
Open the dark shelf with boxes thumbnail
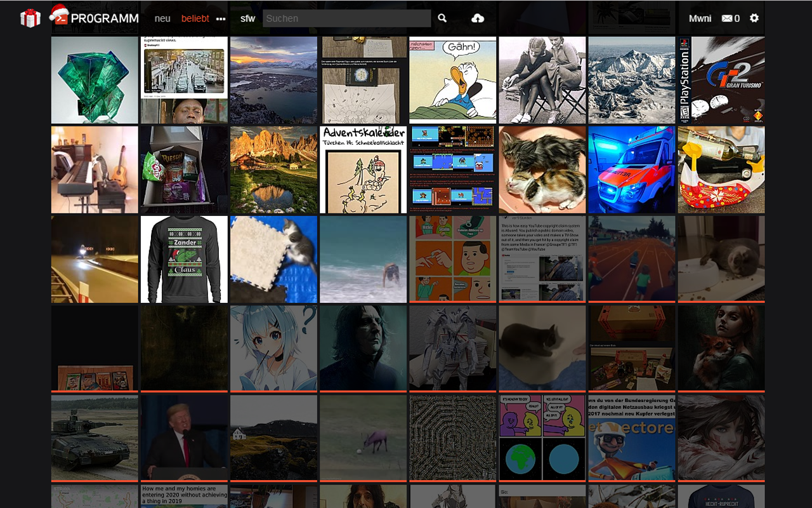coord(95,349)
